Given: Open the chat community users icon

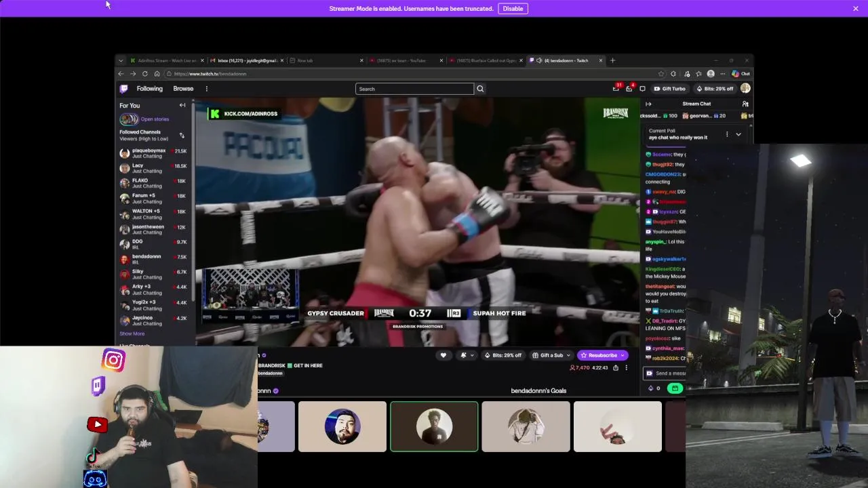Looking at the screenshot, I should 745,104.
